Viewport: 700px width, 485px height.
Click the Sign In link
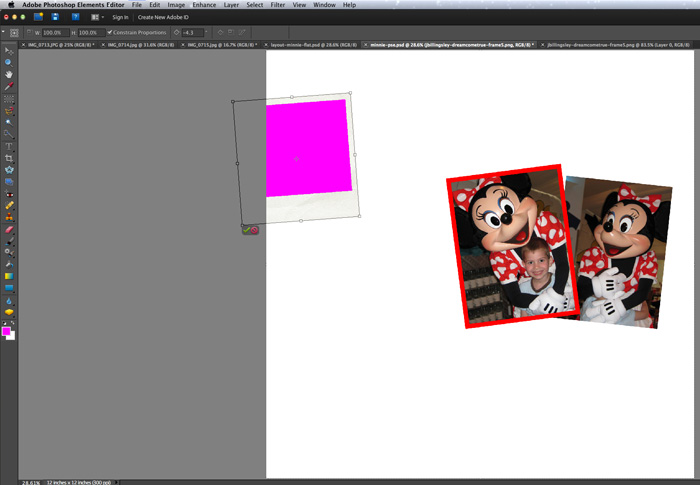[120, 17]
